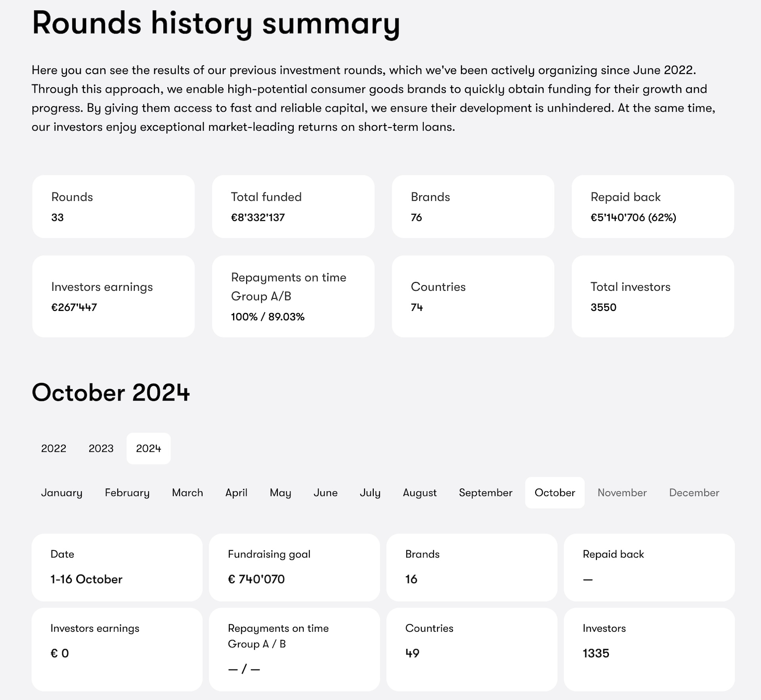The image size is (761, 700).
Task: Click the greyed-out November tab
Action: coord(622,492)
